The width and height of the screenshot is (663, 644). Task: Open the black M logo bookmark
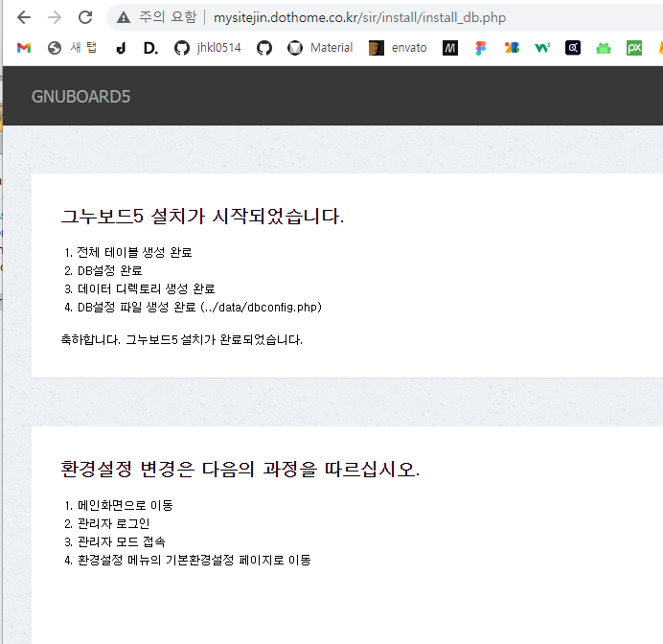tap(450, 48)
